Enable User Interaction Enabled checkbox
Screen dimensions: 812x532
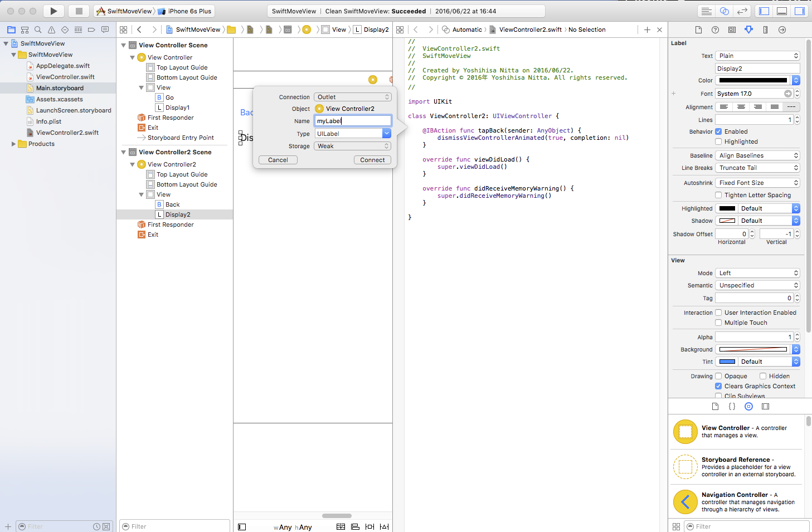[x=719, y=313]
